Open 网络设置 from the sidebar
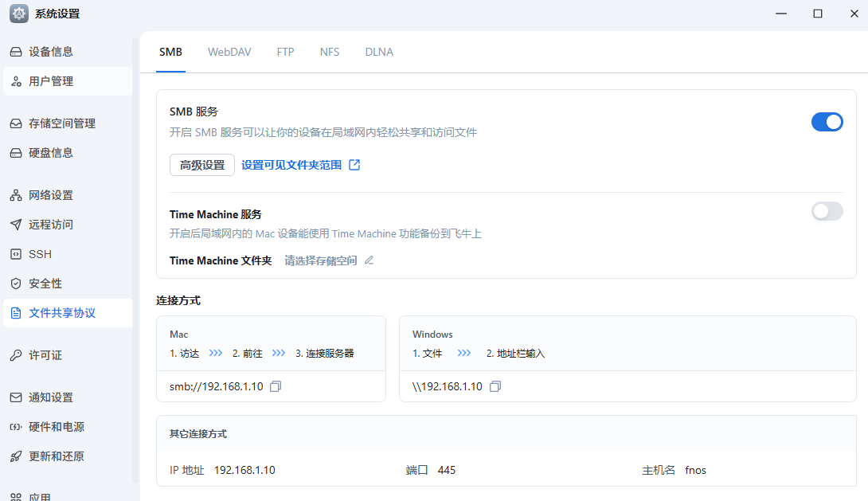This screenshot has width=868, height=501. tap(51, 195)
